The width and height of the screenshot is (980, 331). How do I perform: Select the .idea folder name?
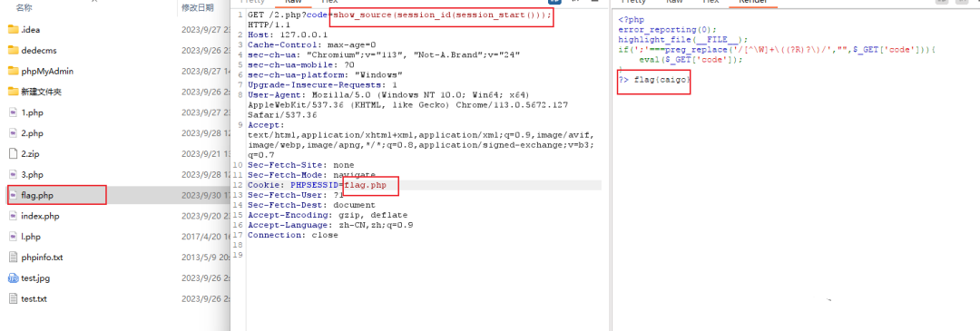tap(31, 29)
